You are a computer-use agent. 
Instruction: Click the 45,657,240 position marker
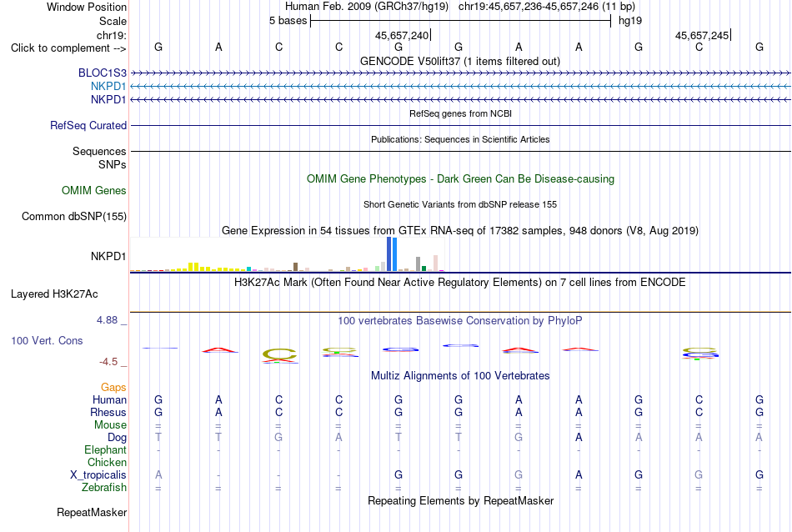tap(402, 35)
